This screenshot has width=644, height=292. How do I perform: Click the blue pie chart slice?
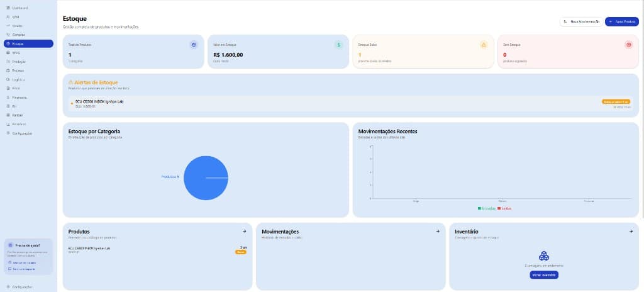206,178
